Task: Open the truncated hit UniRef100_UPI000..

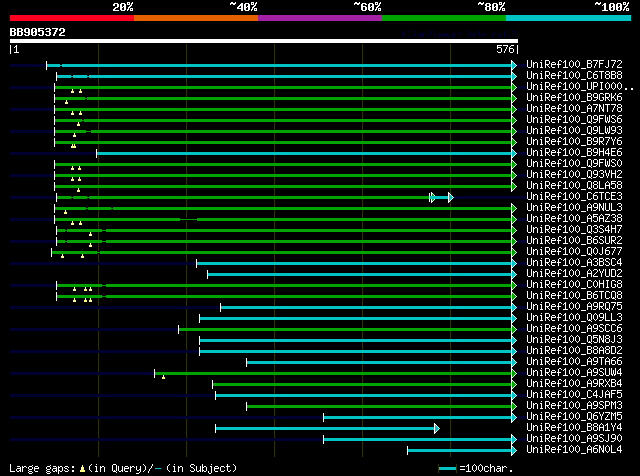Action: click(580, 86)
